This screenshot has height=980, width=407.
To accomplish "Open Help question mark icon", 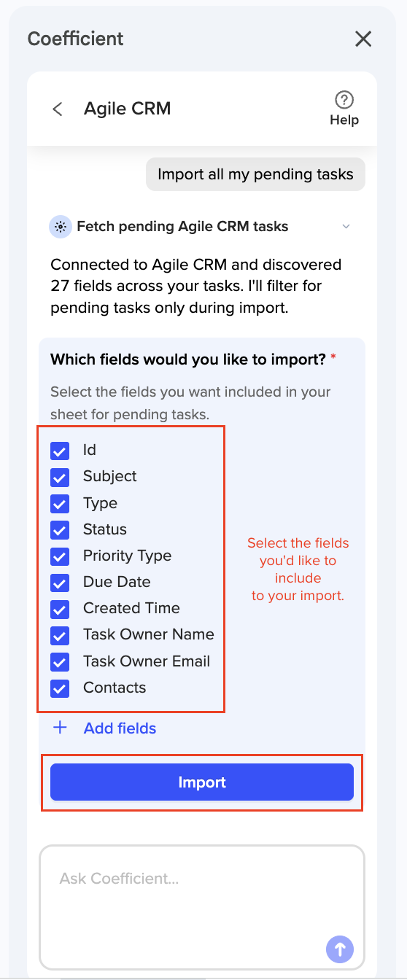I will point(344,100).
